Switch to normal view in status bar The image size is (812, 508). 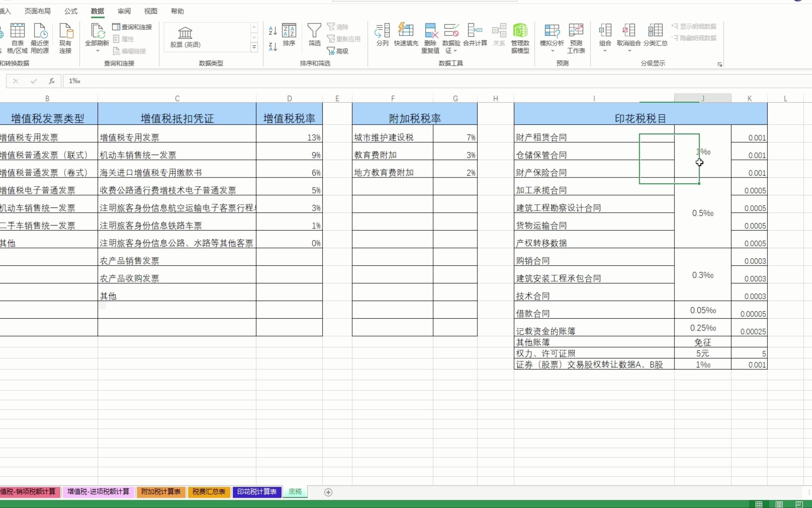[759, 504]
